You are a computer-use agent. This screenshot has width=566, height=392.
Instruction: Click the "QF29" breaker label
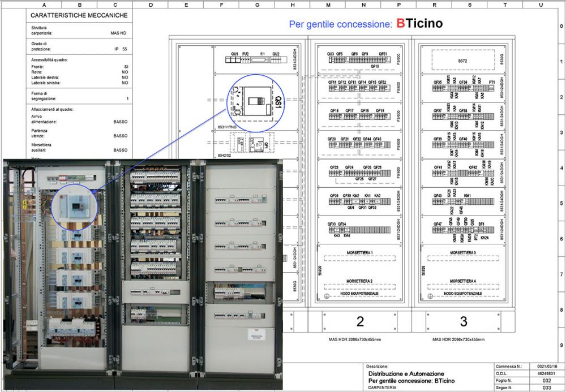pos(334,196)
